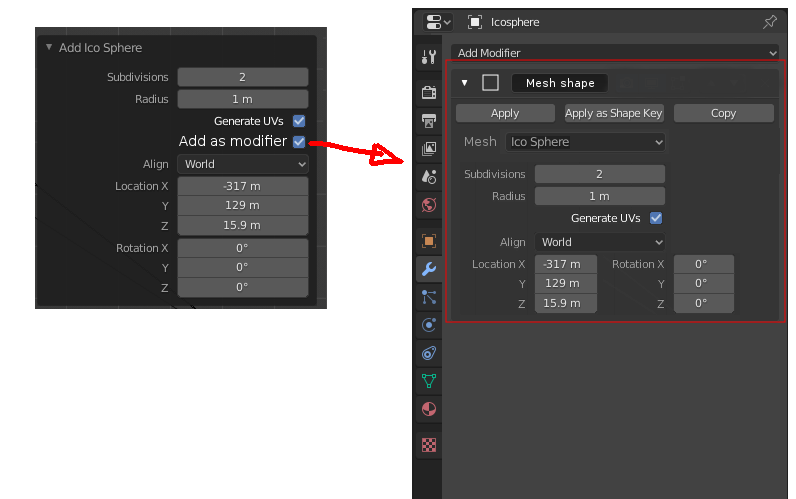
Task: Open the Physics properties icon
Action: pos(429,325)
